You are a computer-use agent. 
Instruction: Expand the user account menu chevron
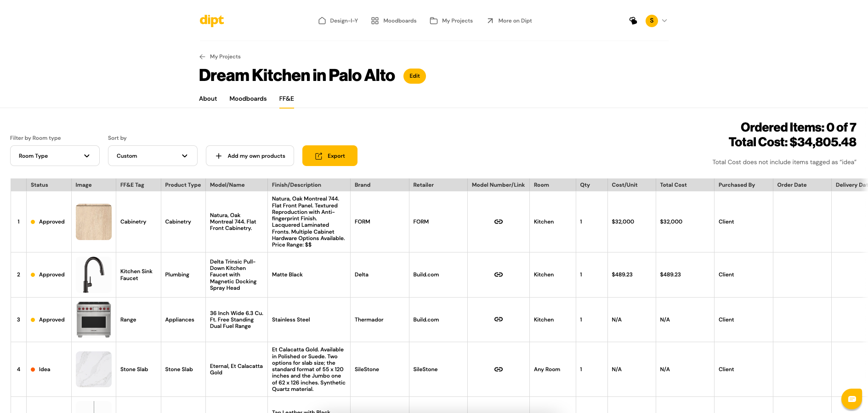tap(664, 21)
